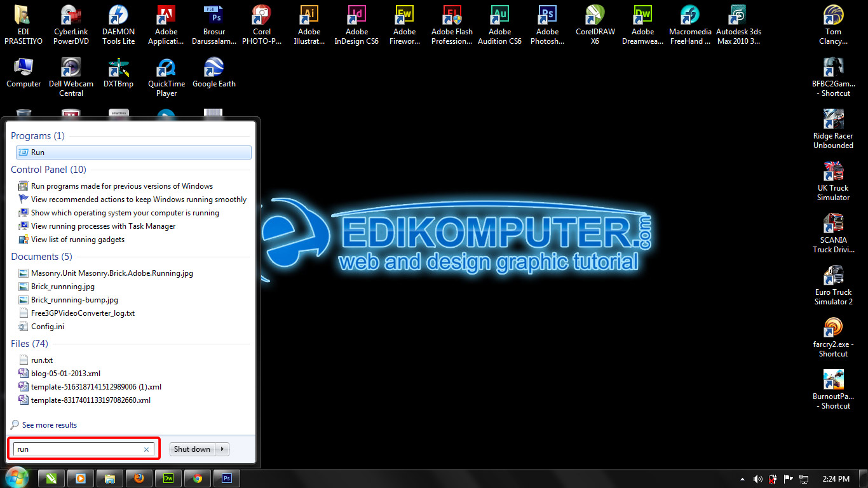The height and width of the screenshot is (488, 868).
Task: Expand the Shut down options arrow
Action: pyautogui.click(x=222, y=449)
